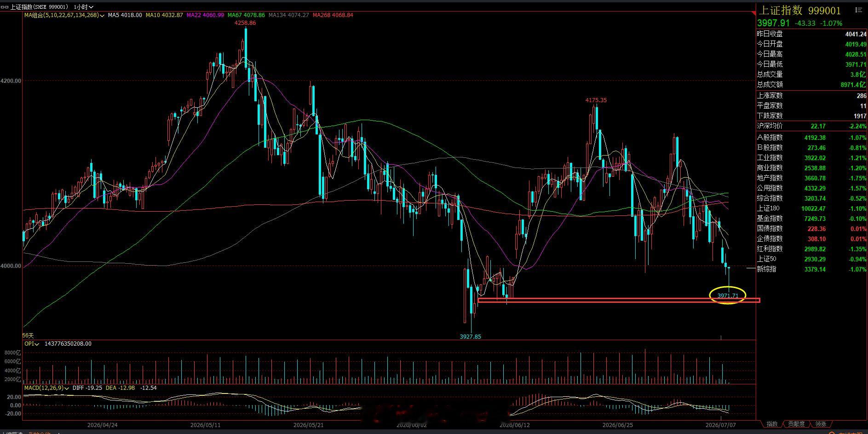Open the 红利指数 row
The height and width of the screenshot is (434, 868).
pyautogui.click(x=812, y=249)
